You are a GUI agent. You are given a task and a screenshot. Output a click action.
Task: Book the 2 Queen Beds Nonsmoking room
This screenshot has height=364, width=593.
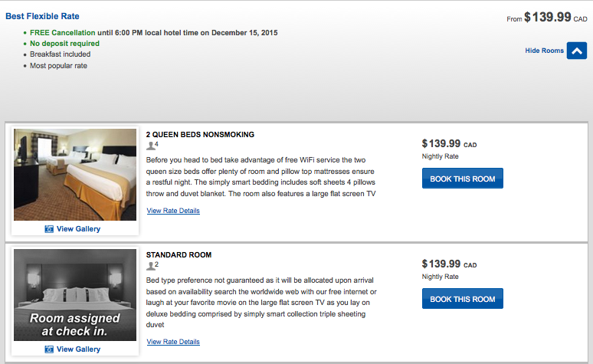462,179
